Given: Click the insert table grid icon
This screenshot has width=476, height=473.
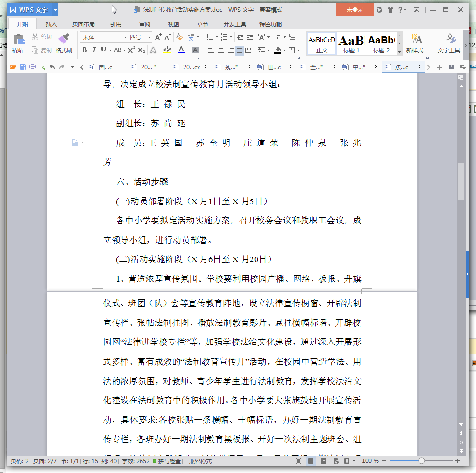Looking at the screenshot, I should (292, 37).
